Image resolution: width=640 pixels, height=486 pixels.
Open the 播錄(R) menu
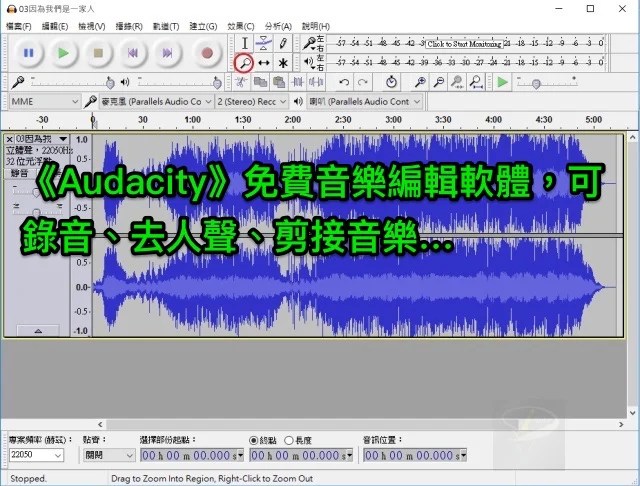129,27
